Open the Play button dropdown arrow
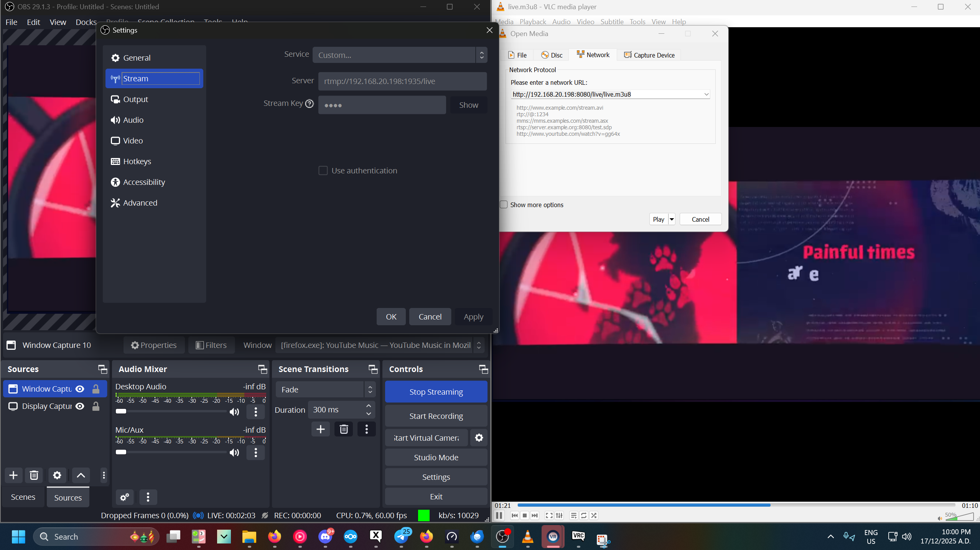The height and width of the screenshot is (550, 980). pyautogui.click(x=672, y=219)
